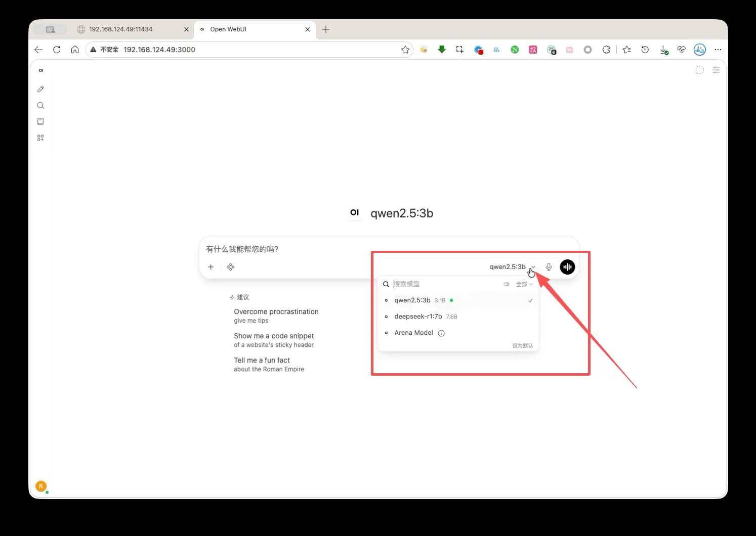Viewport: 756px width, 536px height.
Task: Click the tag icon beside the 全部 filter
Action: point(507,284)
